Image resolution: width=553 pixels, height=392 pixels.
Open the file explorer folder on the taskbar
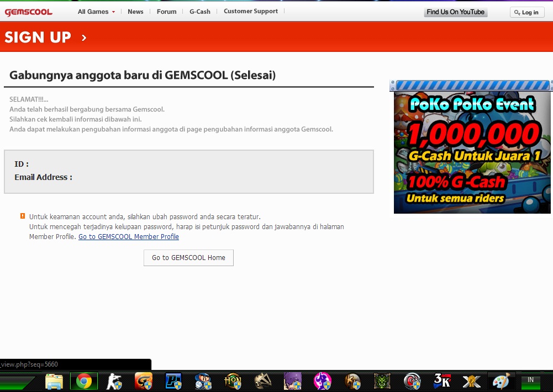click(54, 381)
